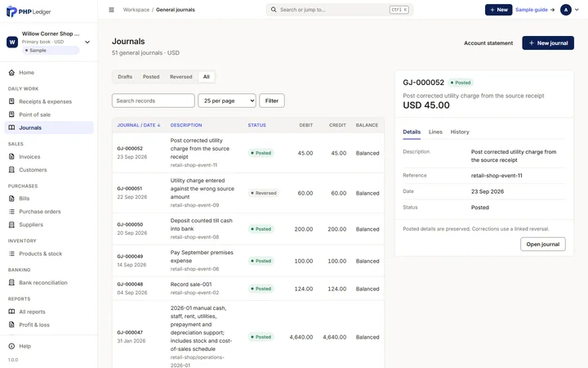Select journal row GJ-000051
Viewport: 588px width, 368px height.
click(x=248, y=193)
